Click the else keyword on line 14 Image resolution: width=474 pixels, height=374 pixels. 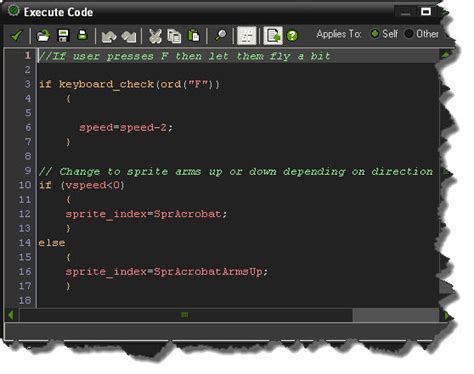point(52,243)
